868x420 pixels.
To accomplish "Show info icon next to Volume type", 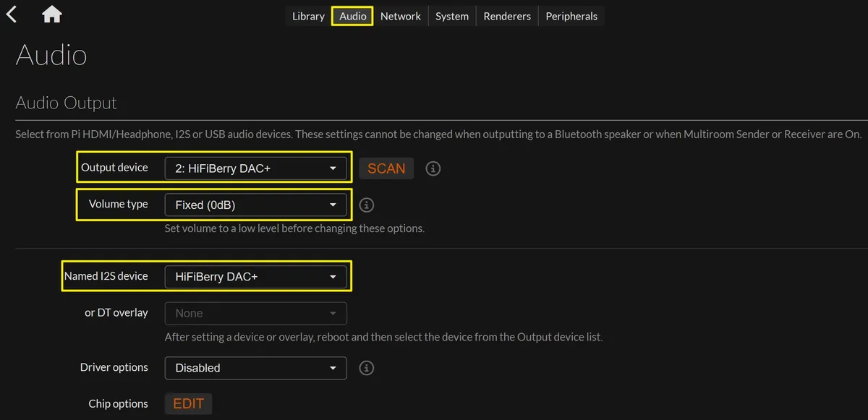I will click(x=367, y=205).
